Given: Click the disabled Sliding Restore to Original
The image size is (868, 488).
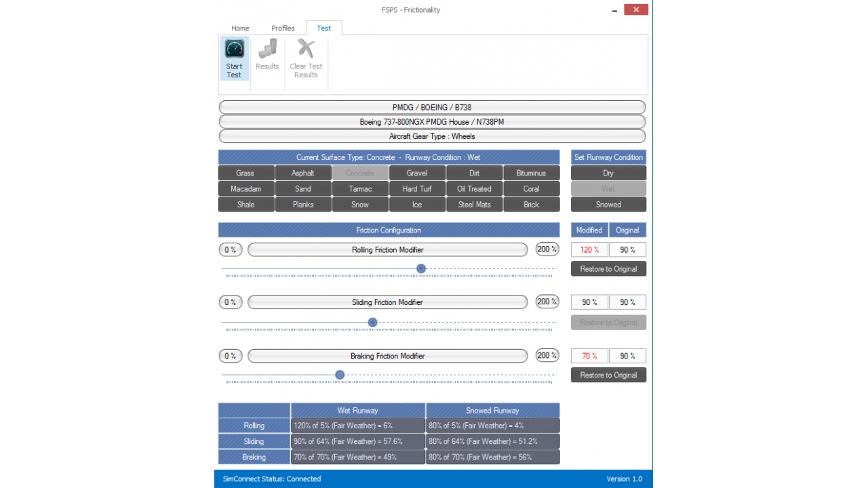Looking at the screenshot, I should [x=608, y=322].
